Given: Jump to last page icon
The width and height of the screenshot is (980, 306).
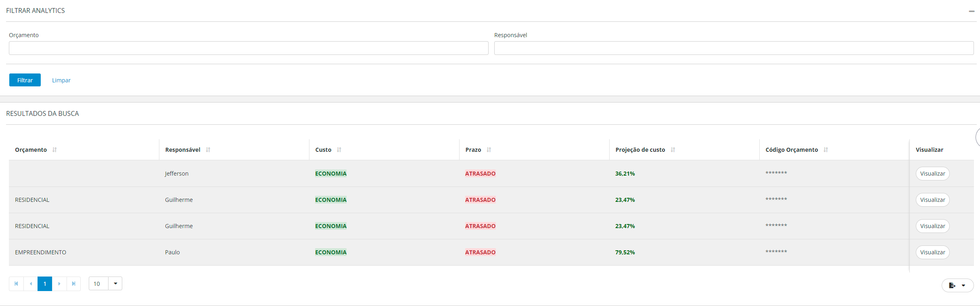Looking at the screenshot, I should coord(73,284).
